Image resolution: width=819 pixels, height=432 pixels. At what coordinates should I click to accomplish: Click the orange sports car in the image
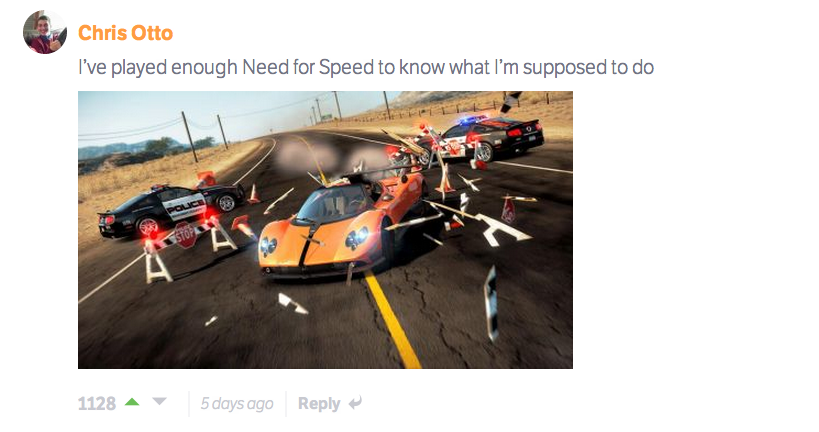(x=342, y=225)
